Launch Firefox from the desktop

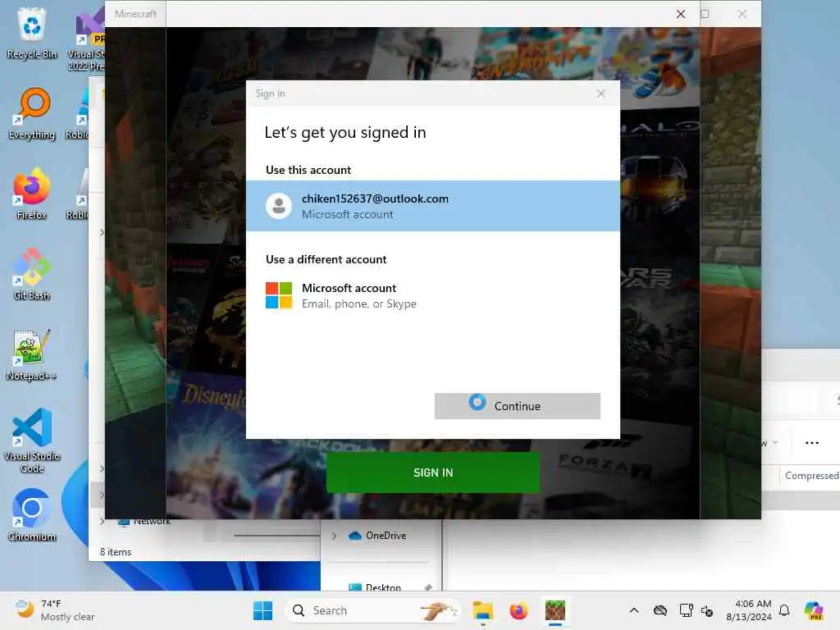click(32, 194)
